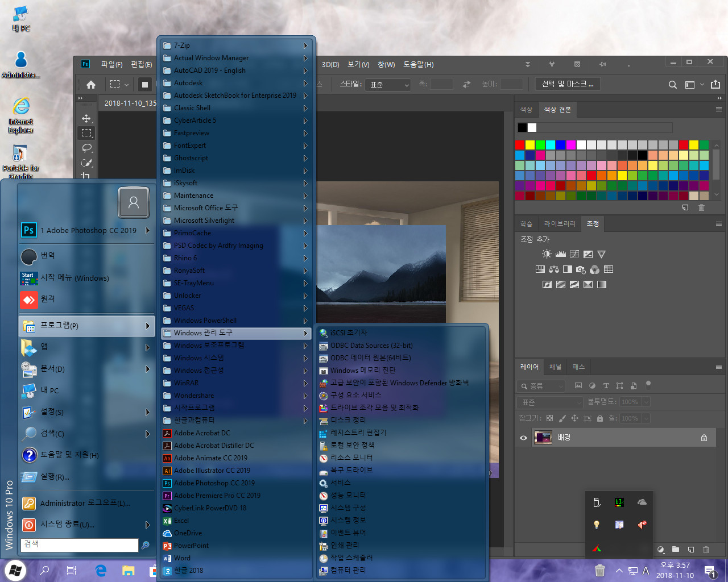The image size is (728, 582).
Task: Toggle layer filtering on/off switch
Action: coord(648,385)
